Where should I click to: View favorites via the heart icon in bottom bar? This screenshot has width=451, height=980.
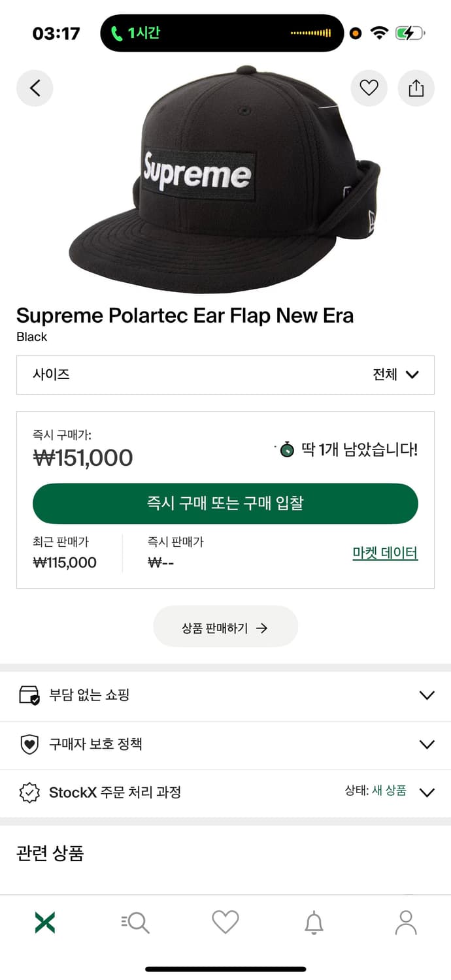[x=225, y=922]
